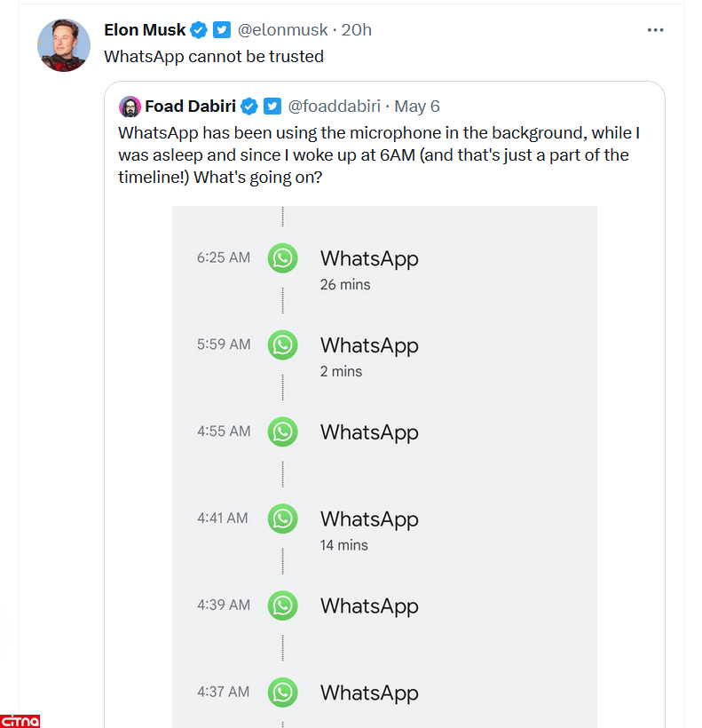Click the WhatsApp icon at 4:55 AM
The image size is (702, 728).
(x=282, y=431)
